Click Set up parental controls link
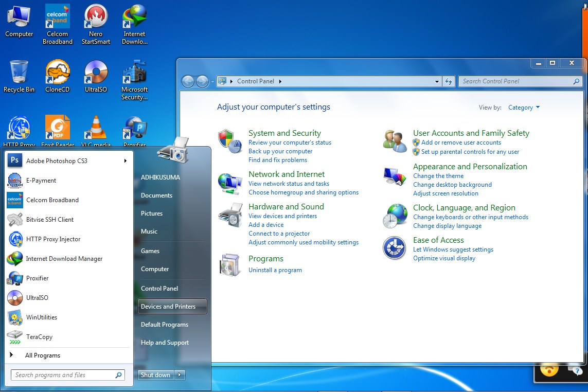Image resolution: width=588 pixels, height=392 pixels. point(470,152)
